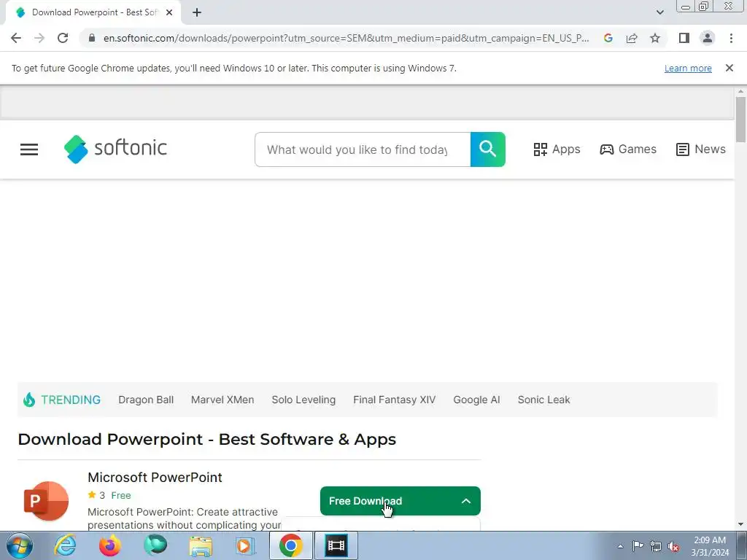Click the muted volume tray icon
Screen dimensions: 747x560
coord(673,546)
